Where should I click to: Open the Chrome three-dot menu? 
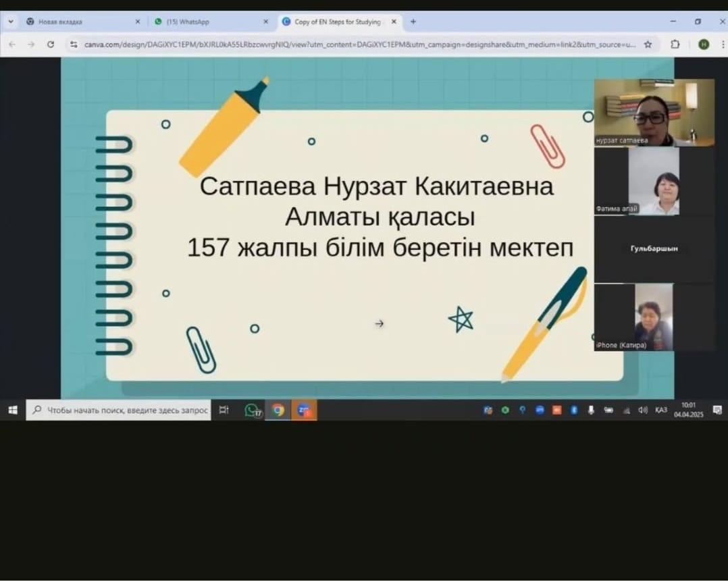(x=723, y=45)
